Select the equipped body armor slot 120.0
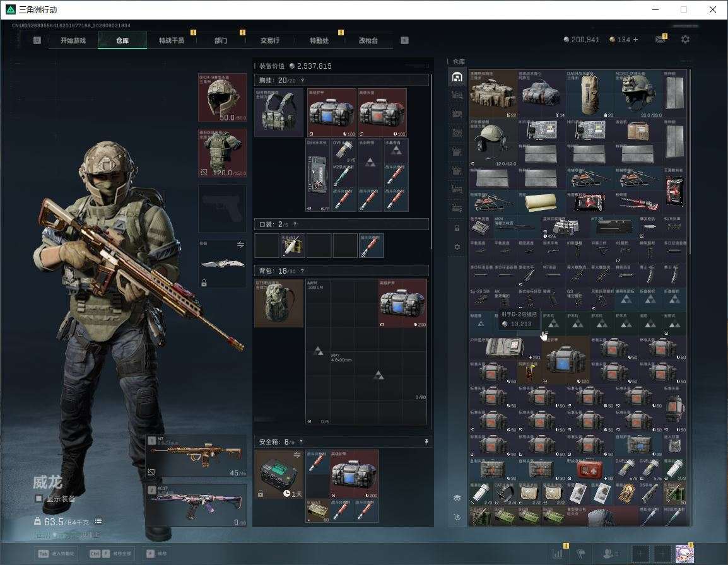This screenshot has height=565, width=728. [223, 153]
